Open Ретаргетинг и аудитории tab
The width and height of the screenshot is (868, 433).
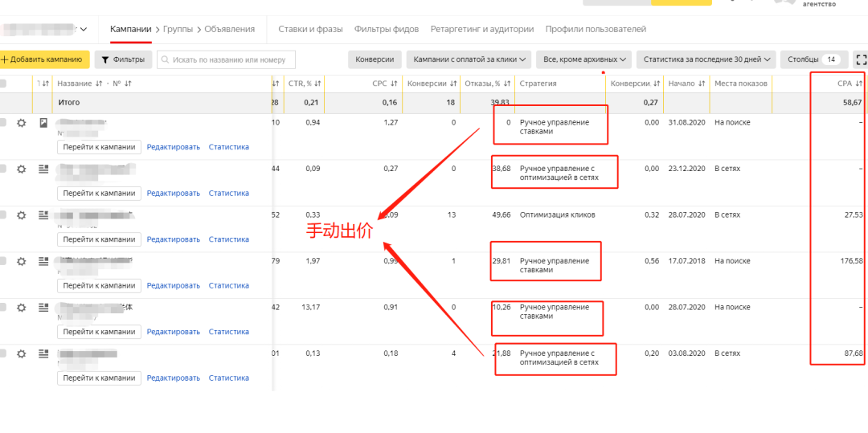click(482, 29)
